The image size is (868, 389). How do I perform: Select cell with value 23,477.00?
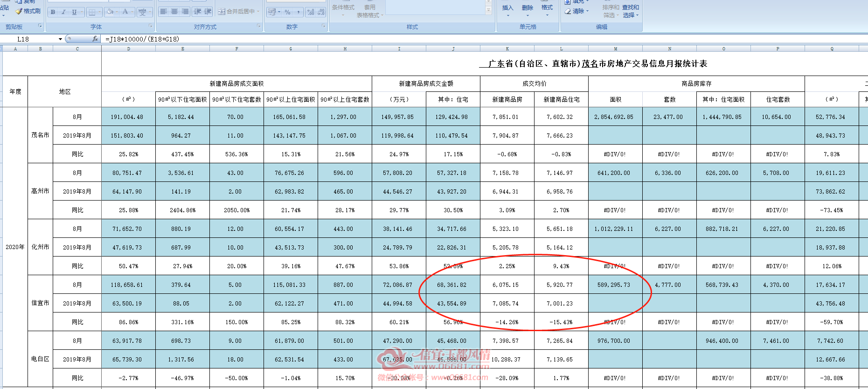coord(670,117)
